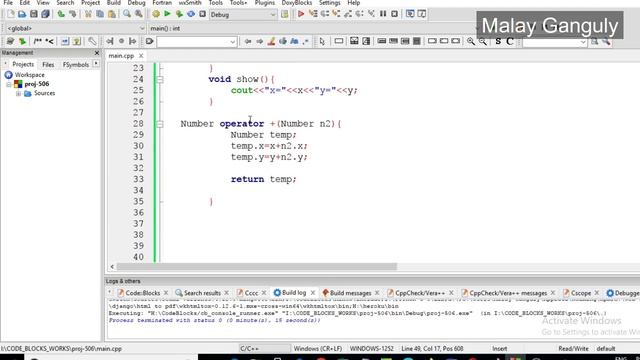Open the Build menu
The image size is (640, 360).
point(114,3)
